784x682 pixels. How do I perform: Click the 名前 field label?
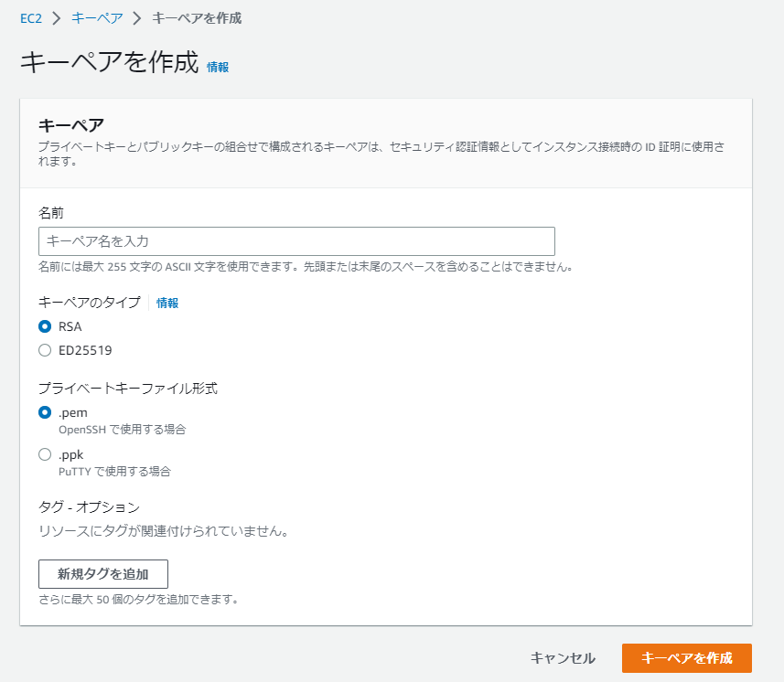[x=51, y=213]
